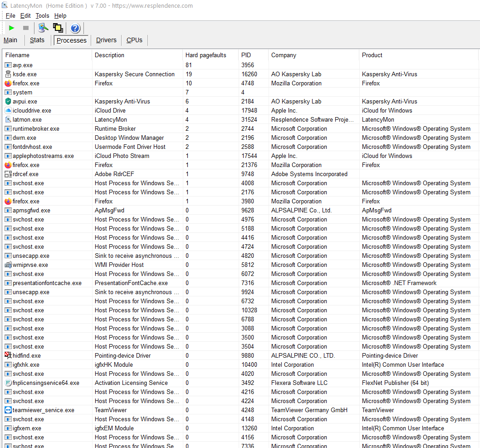Click the presentationfontcache.exe icon

[8, 283]
